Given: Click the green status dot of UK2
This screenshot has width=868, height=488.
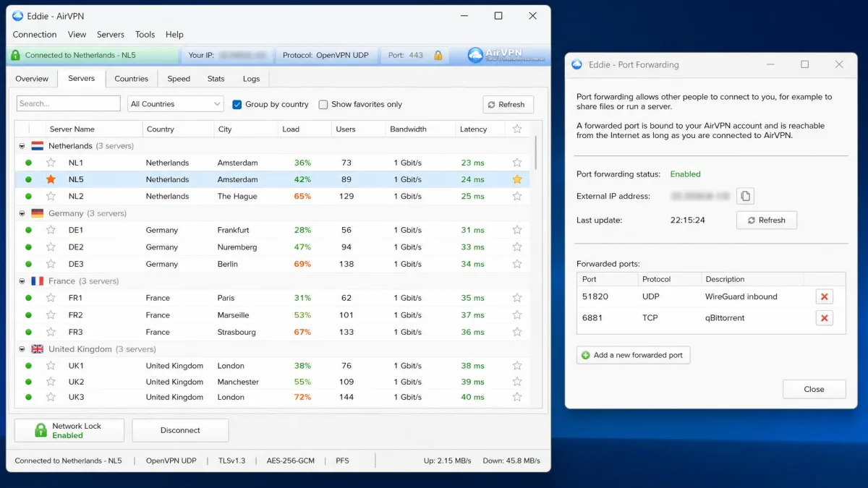Looking at the screenshot, I should tap(29, 382).
